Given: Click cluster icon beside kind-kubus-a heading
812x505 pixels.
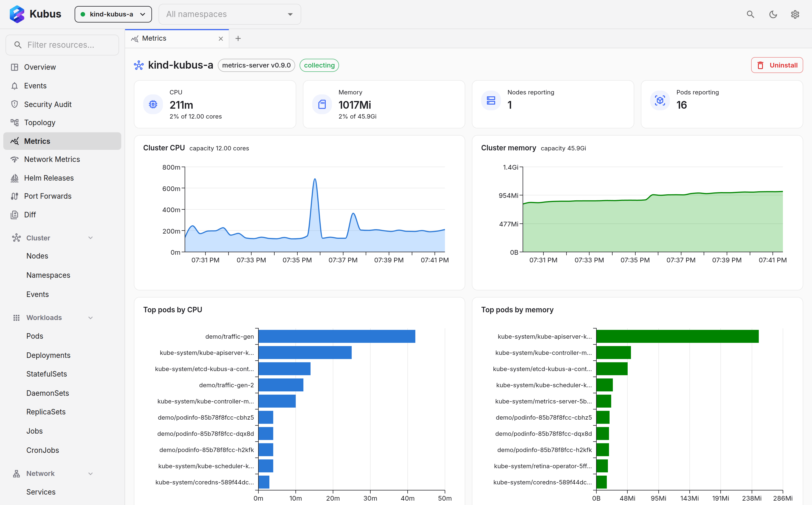Looking at the screenshot, I should coord(139,65).
